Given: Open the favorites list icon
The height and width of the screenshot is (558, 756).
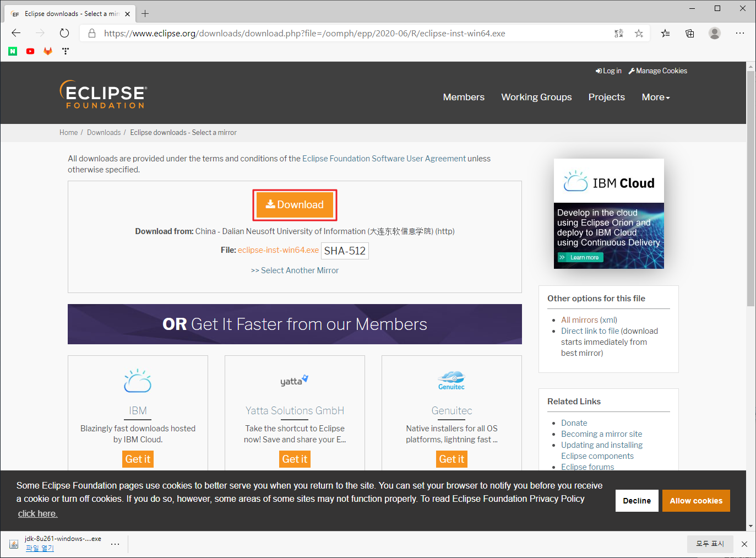Looking at the screenshot, I should coord(665,34).
